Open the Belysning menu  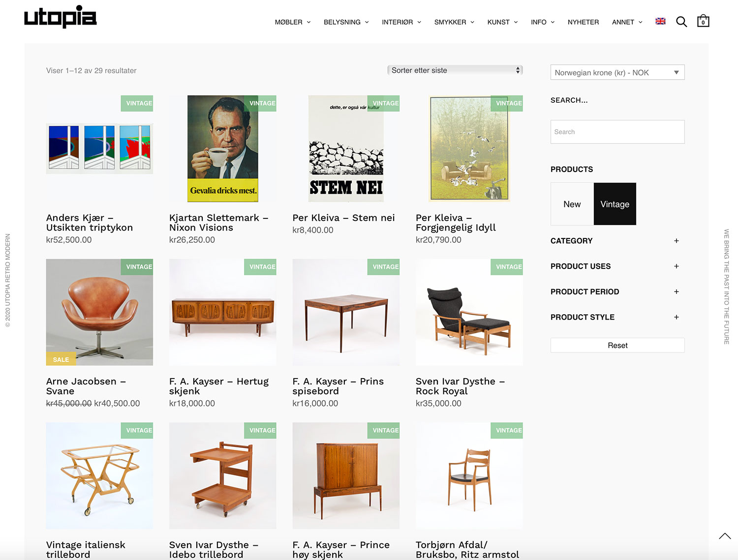point(346,22)
